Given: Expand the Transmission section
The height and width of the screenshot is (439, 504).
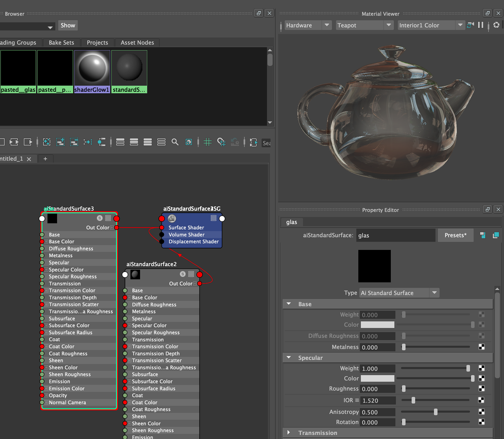Looking at the screenshot, I should (x=289, y=433).
